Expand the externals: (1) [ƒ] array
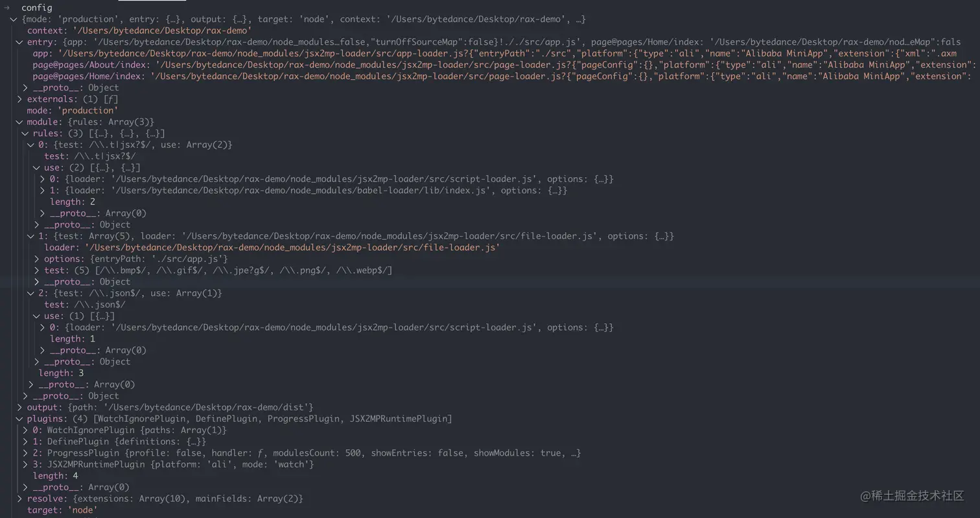The height and width of the screenshot is (518, 980). [x=19, y=99]
